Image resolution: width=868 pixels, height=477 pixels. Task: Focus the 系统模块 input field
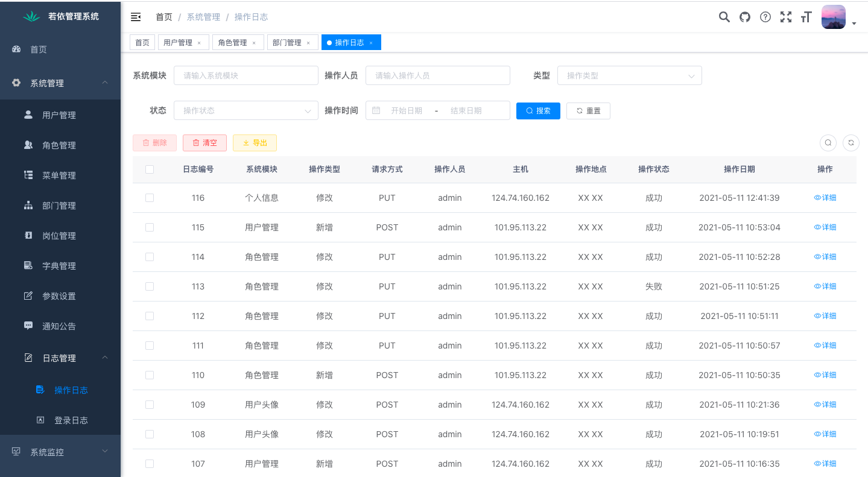tap(246, 75)
